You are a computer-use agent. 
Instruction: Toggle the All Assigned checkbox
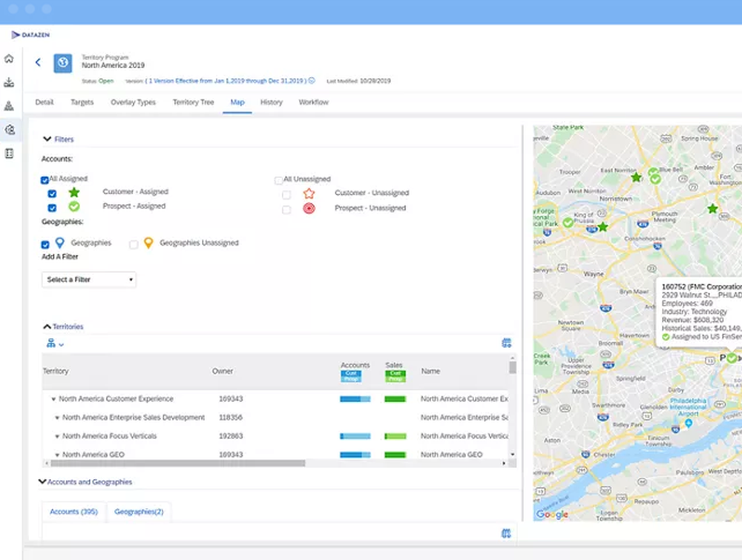[45, 179]
